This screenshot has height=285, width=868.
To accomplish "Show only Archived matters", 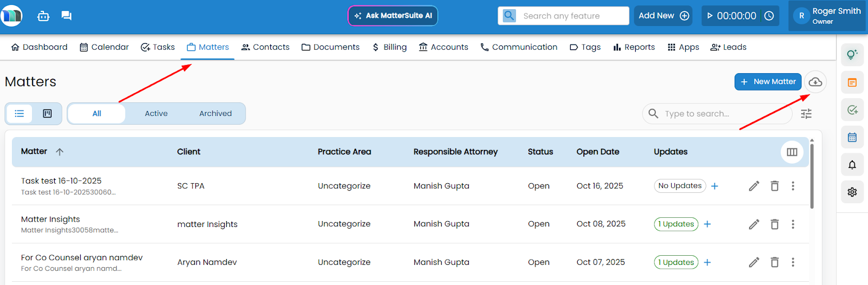I will click(x=215, y=114).
